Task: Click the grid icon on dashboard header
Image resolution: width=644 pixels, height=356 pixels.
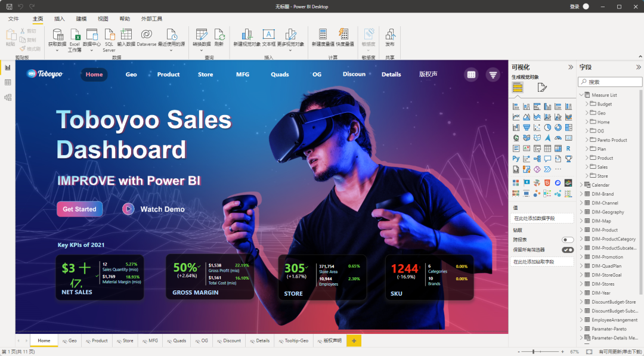Action: [x=471, y=75]
